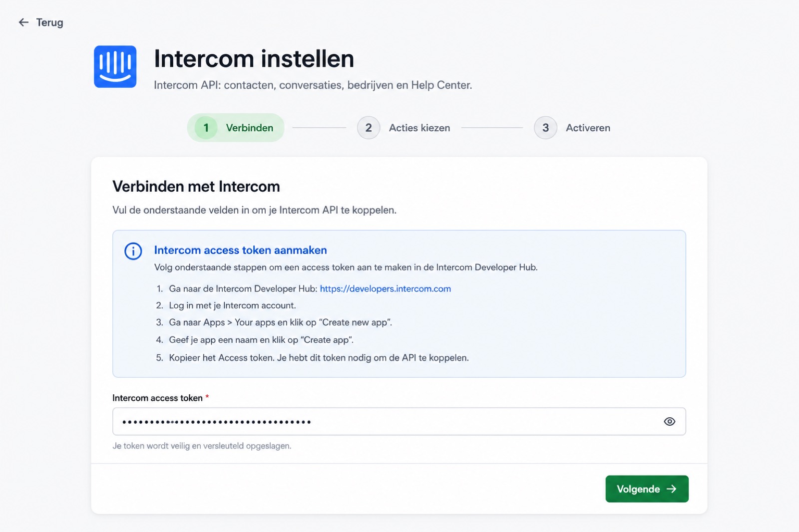Click the blue info circle icon
The width and height of the screenshot is (799, 532).
click(133, 251)
